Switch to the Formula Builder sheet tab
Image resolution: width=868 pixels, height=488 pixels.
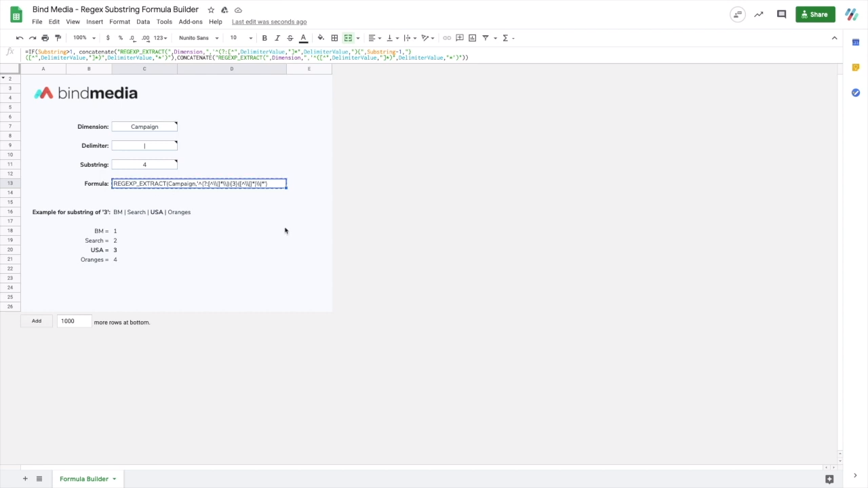click(x=84, y=479)
